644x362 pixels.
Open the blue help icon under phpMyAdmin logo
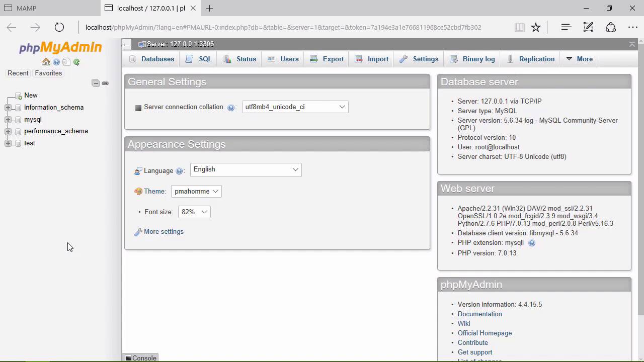tap(56, 62)
